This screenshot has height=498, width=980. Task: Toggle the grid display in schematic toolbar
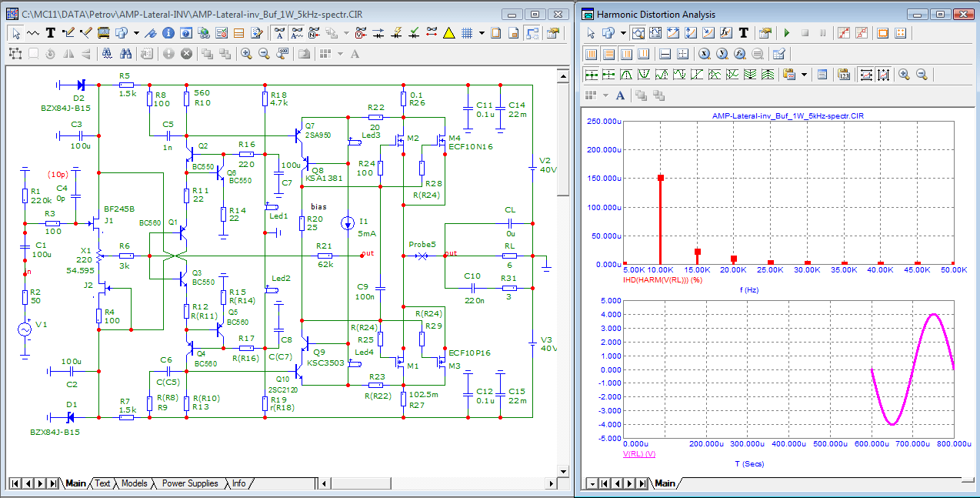(x=467, y=33)
